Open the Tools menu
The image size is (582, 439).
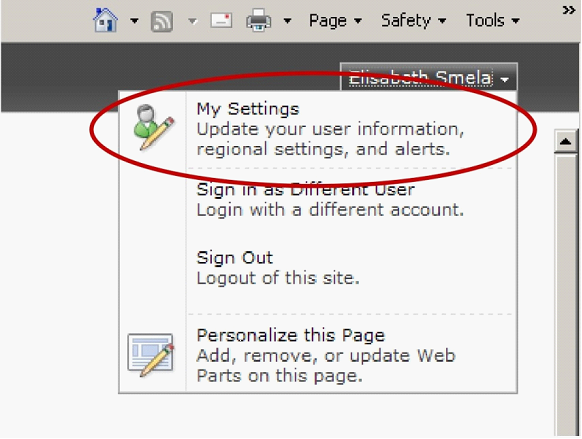pyautogui.click(x=493, y=20)
